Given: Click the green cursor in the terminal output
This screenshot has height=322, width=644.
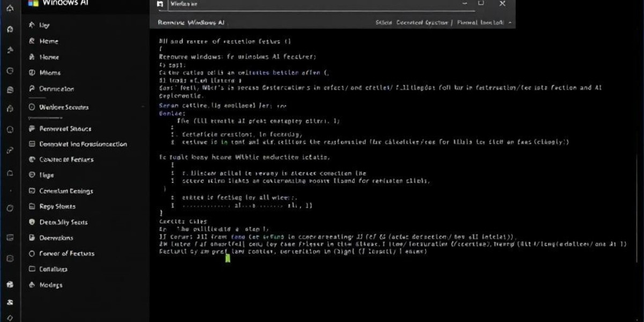Looking at the screenshot, I should point(228,258).
